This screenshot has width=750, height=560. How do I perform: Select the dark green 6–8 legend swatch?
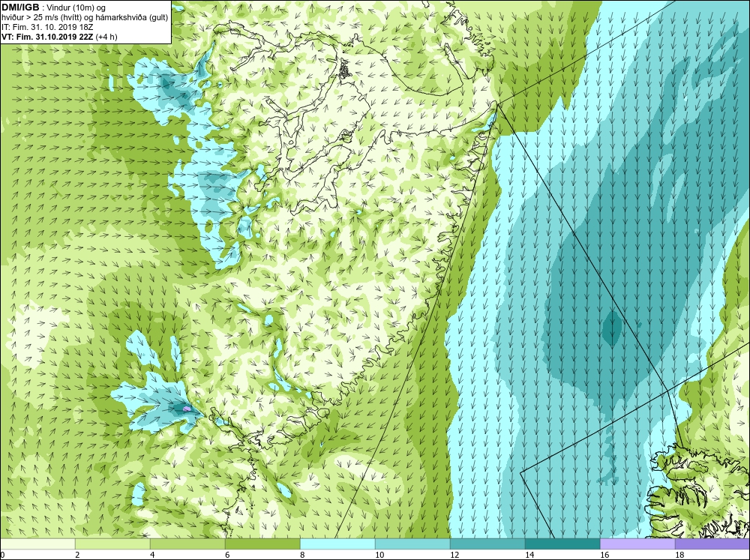pos(262,544)
